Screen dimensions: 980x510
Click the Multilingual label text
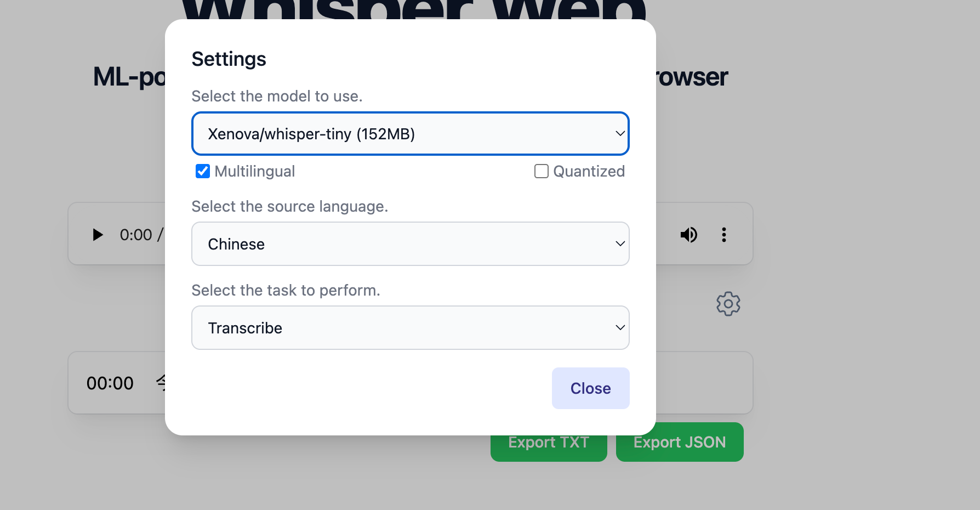254,172
